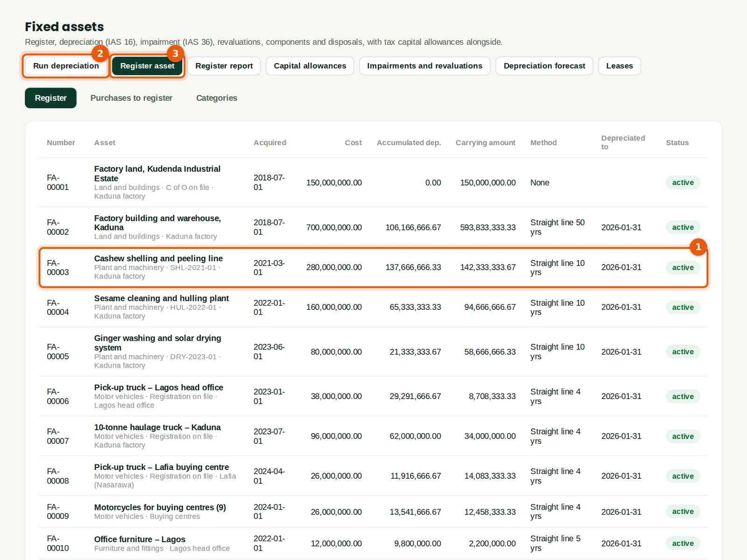
Task: Open the Register asset form
Action: [147, 66]
